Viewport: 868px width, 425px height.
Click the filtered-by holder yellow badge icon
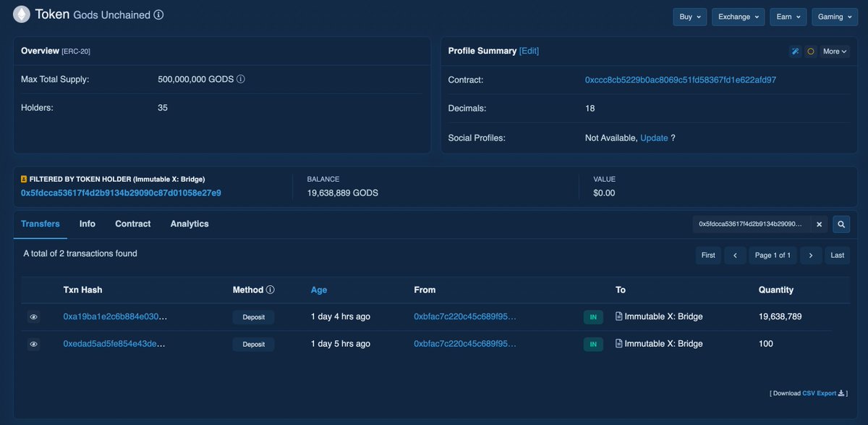pos(24,179)
